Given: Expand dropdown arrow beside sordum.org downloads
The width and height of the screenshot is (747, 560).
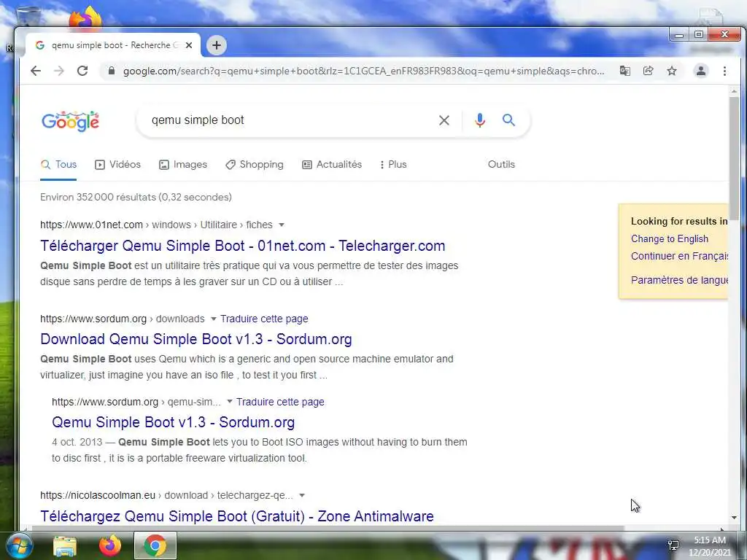Looking at the screenshot, I should coord(214,319).
